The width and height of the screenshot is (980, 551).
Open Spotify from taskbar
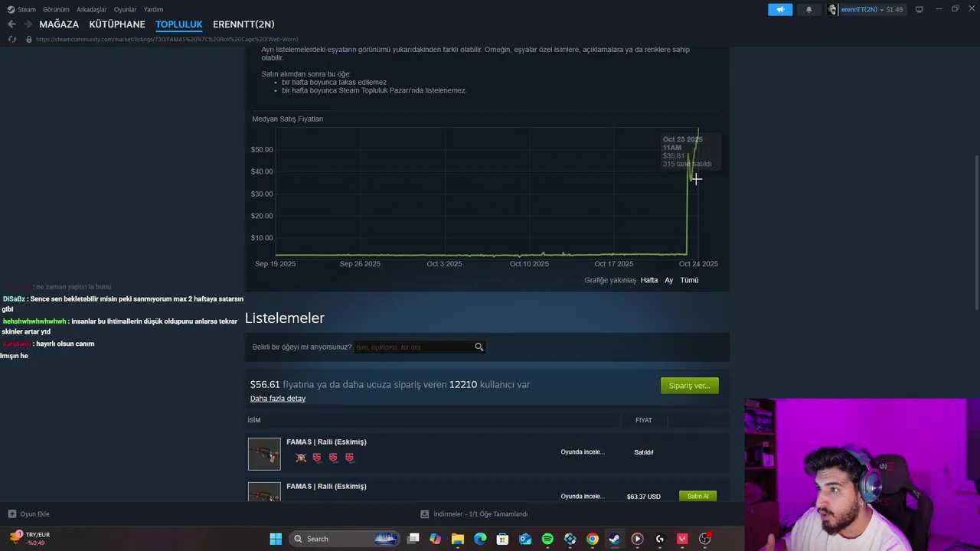547,539
